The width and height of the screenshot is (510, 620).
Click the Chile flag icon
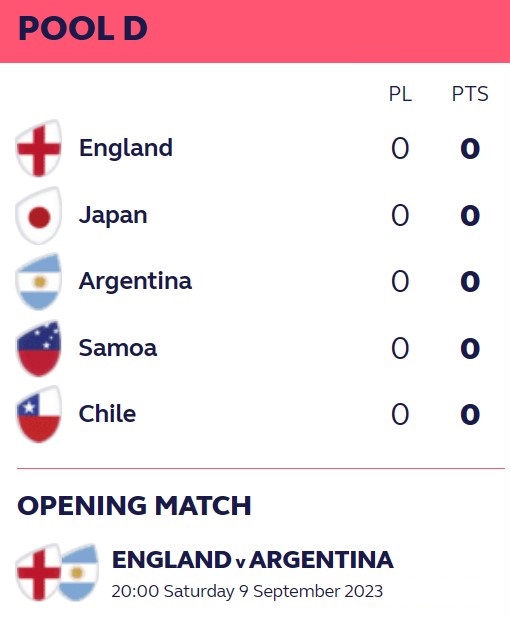tap(38, 414)
